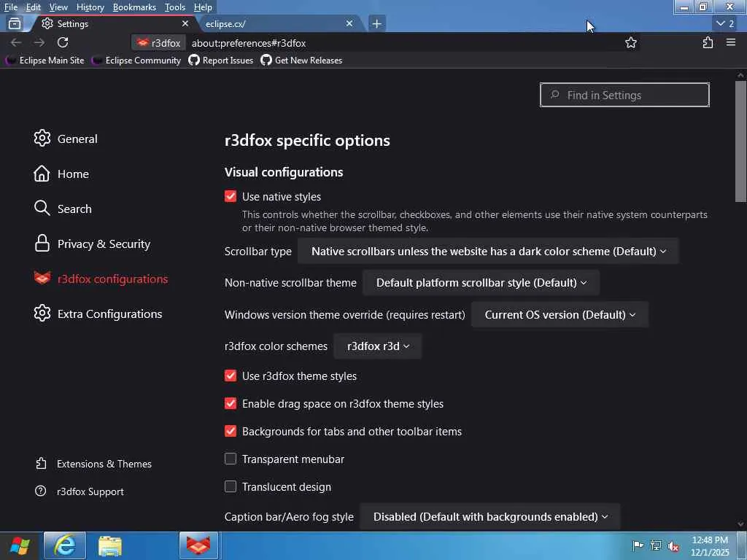Expand Windows version theme override dropdown
The width and height of the screenshot is (747, 560).
560,315
